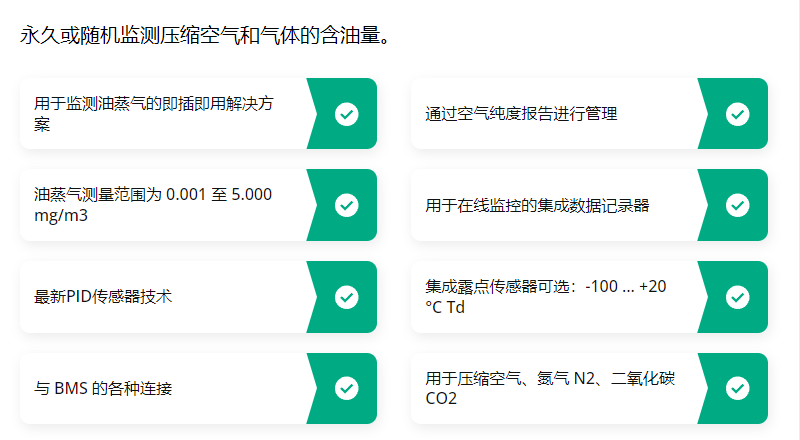Click the 与 BMS 的各种连接 feature text

tap(103, 388)
